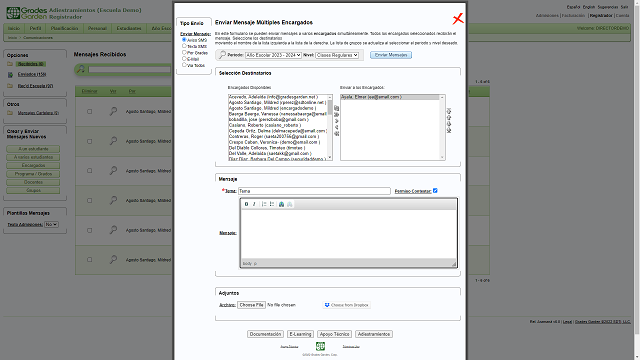The height and width of the screenshot is (360, 640).
Task: Open the Periodo dropdown Año Escolar 2023 - 2024
Action: 273,55
